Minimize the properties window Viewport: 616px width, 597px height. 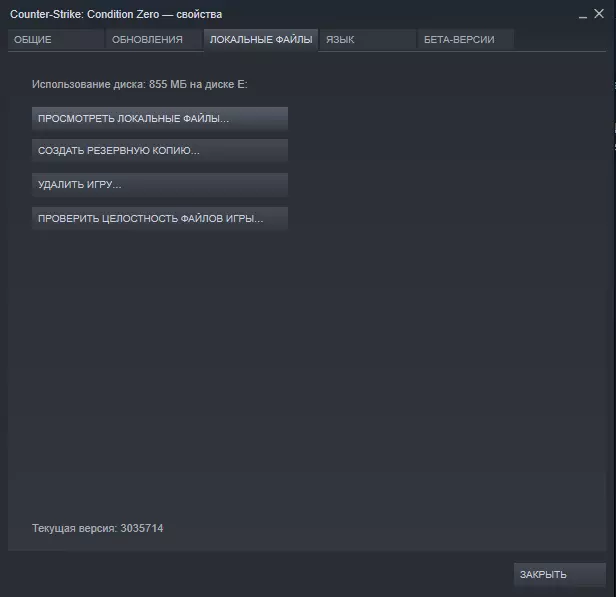tap(583, 16)
